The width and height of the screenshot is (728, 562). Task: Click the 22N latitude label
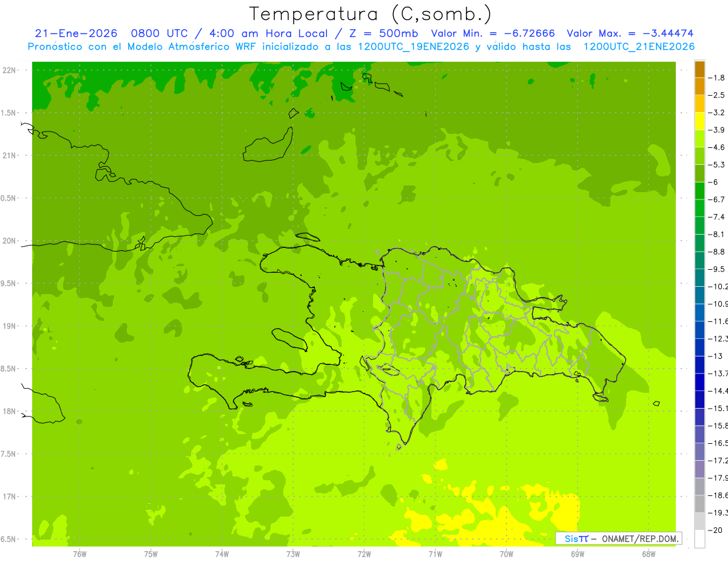point(10,70)
